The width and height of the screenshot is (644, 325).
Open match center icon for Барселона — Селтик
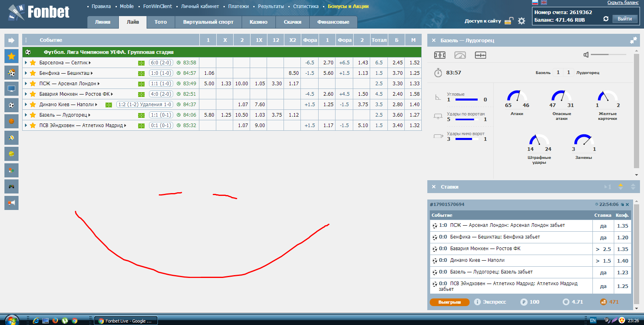click(x=141, y=63)
